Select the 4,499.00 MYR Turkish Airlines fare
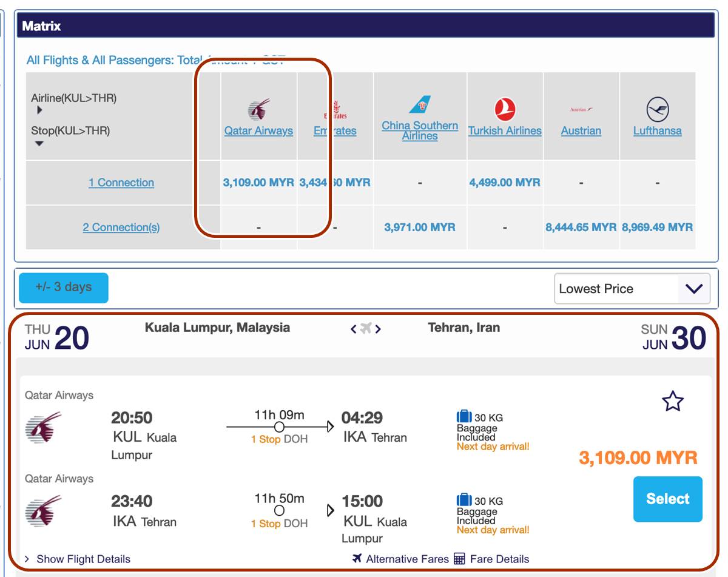Viewport: 728px width, 577px height. (505, 183)
